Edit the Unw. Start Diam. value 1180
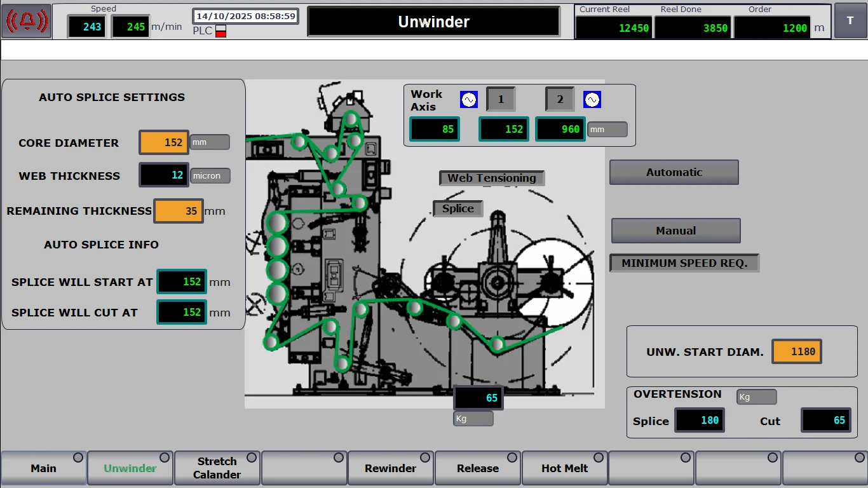The height and width of the screenshot is (488, 868). click(797, 351)
